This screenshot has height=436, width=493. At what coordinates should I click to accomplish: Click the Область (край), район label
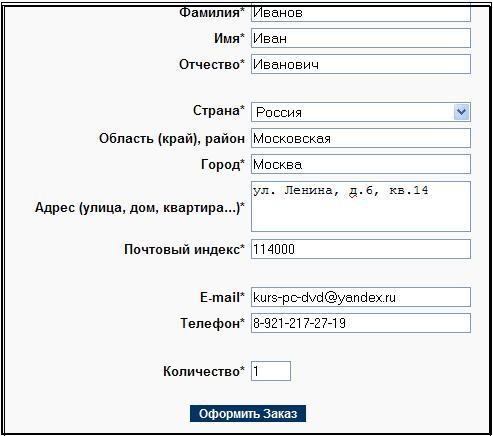click(172, 138)
